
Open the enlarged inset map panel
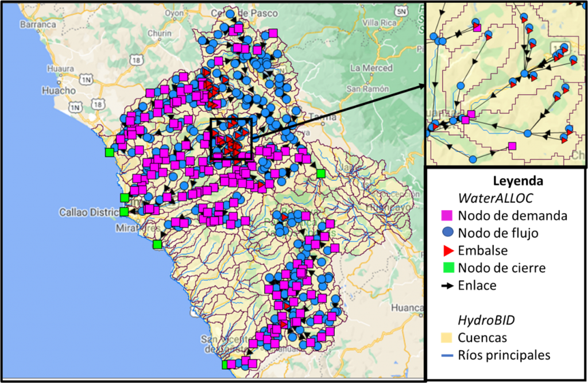505,84
